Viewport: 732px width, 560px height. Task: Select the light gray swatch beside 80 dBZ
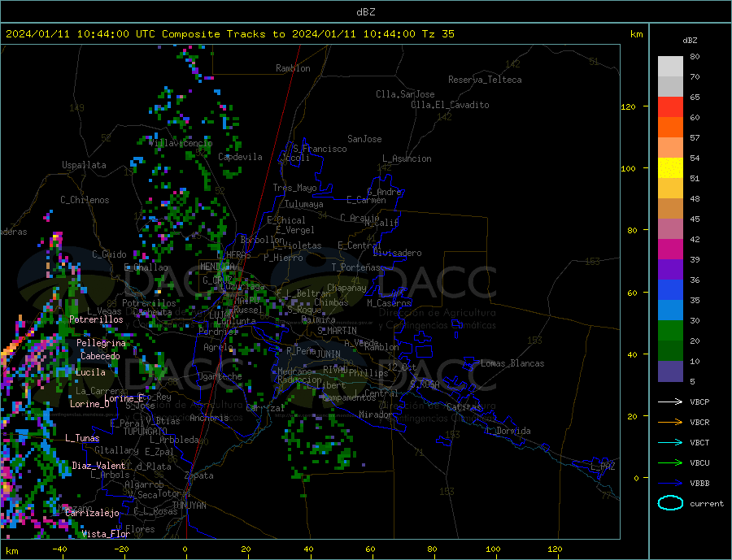(x=670, y=67)
